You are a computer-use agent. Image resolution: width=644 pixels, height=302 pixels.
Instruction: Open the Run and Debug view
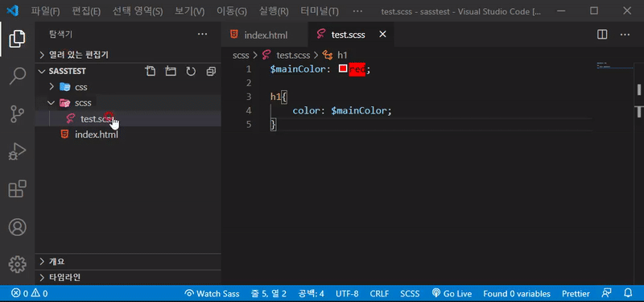17,151
